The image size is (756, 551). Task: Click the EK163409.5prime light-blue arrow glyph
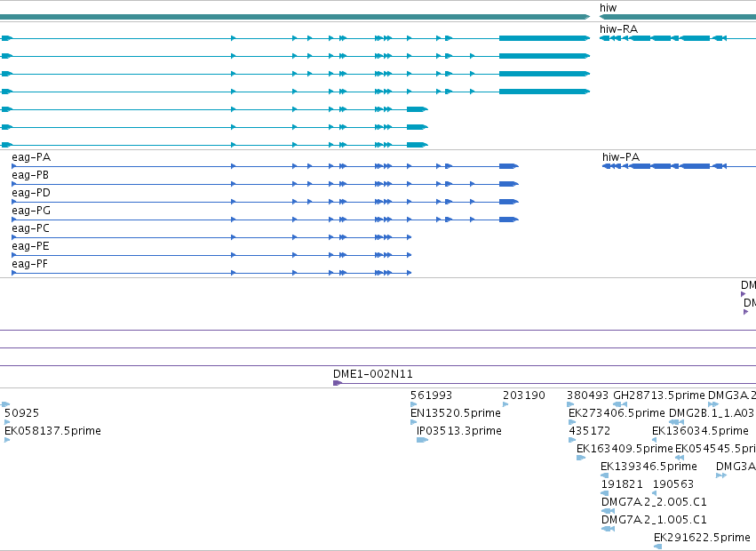[x=581, y=458]
